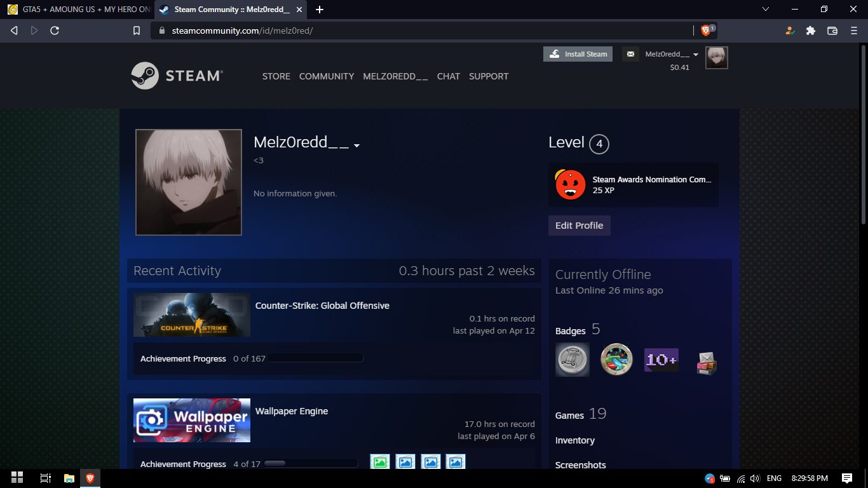The width and height of the screenshot is (868, 488).
Task: Close the Steam Community browser tab
Action: pyautogui.click(x=299, y=10)
